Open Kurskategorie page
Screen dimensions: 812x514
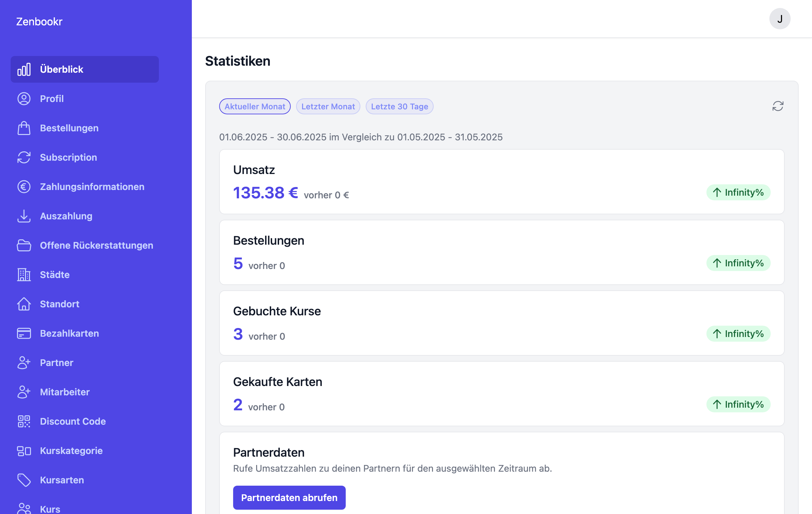(x=85, y=451)
